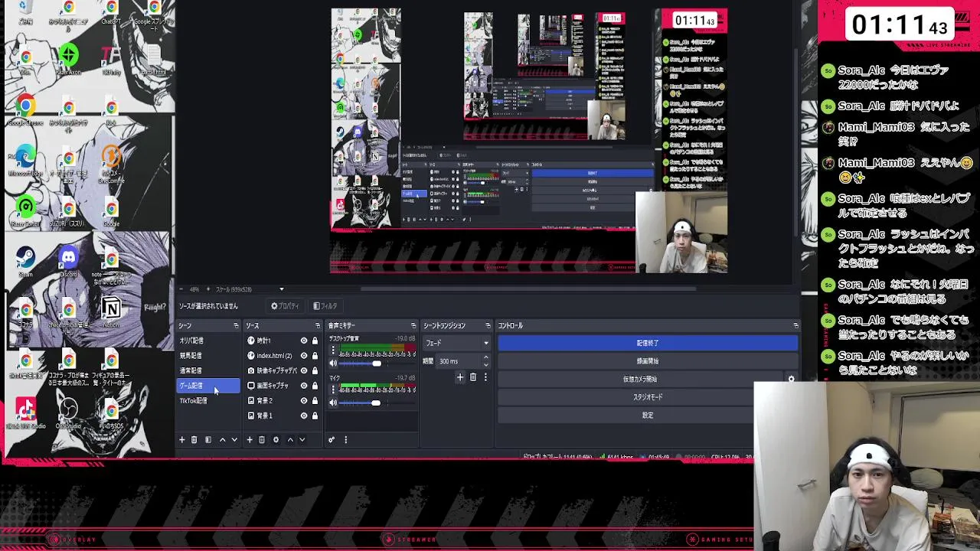Open デスクトップ音声 channel options dots

(x=332, y=350)
